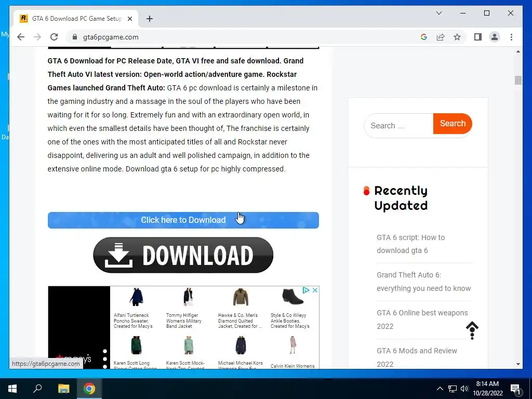Open the Alfani Turtleneck Poncho Sweater ad item
This screenshot has height=399, width=532.
click(x=136, y=309)
